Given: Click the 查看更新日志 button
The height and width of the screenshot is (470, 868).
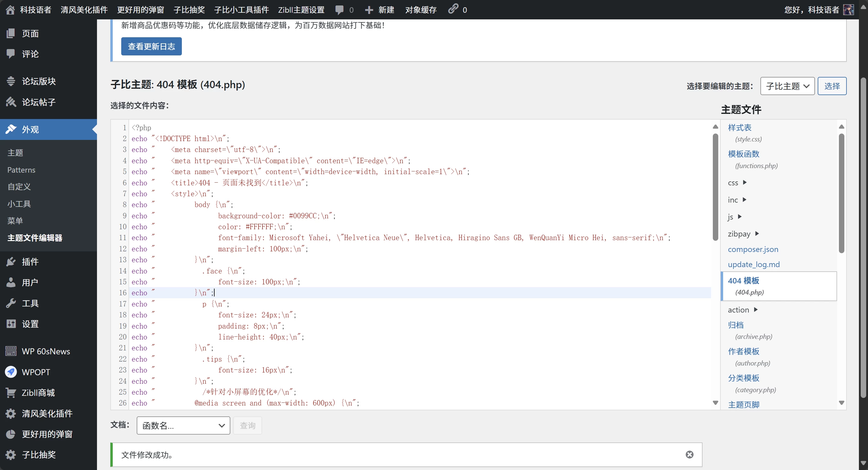Looking at the screenshot, I should pos(151,46).
